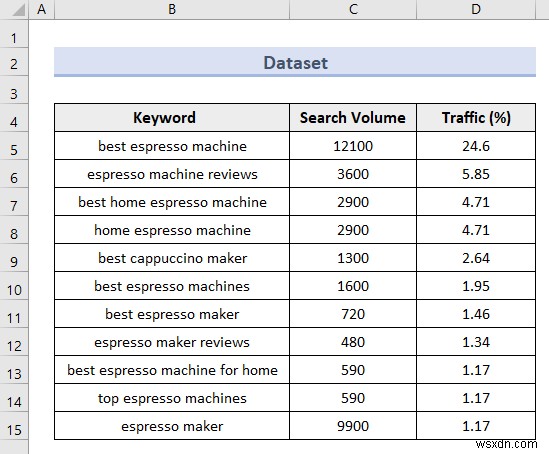
Task: Select row 3 header
Action: [x=14, y=90]
